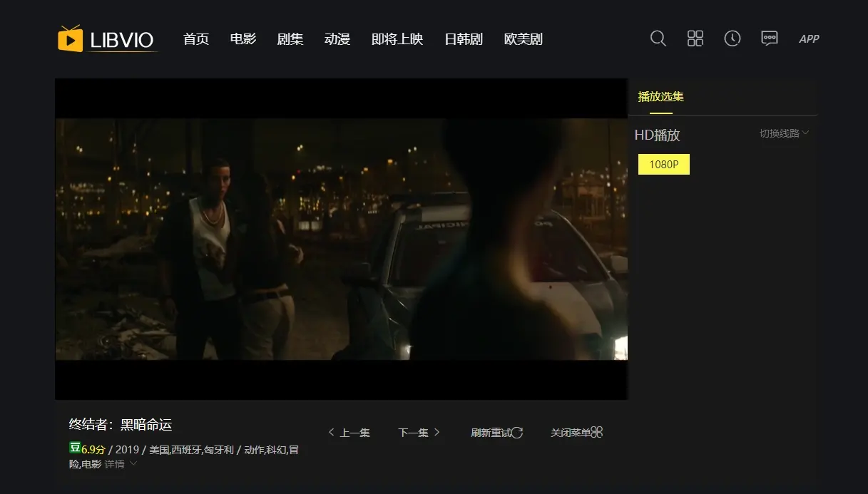Open comments via the speech bubble icon

tap(769, 38)
